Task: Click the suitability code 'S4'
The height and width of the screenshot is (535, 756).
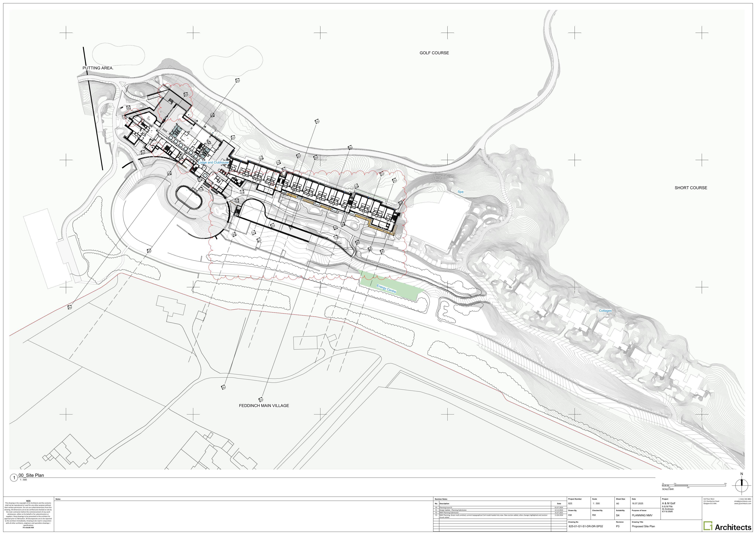Action: coord(618,515)
